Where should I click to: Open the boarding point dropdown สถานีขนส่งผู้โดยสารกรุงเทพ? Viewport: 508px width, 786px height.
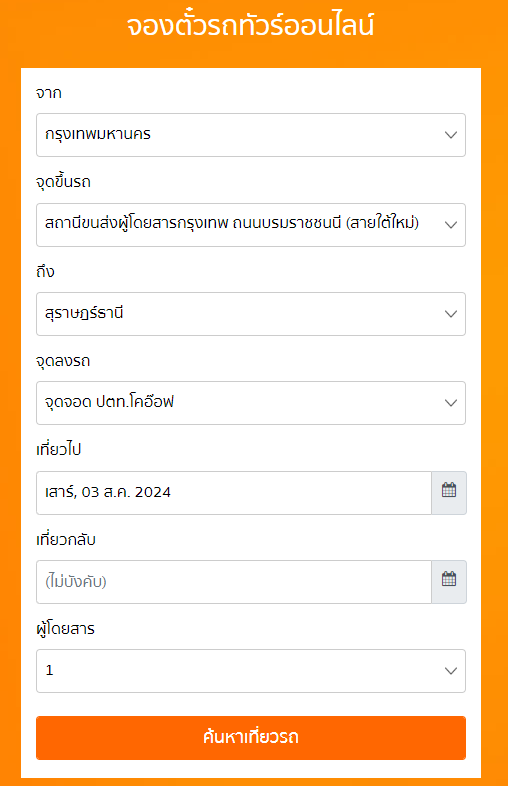pos(251,225)
